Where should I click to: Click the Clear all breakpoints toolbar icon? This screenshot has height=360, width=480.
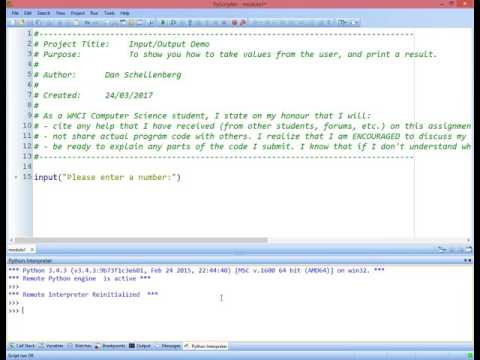pos(243,22)
